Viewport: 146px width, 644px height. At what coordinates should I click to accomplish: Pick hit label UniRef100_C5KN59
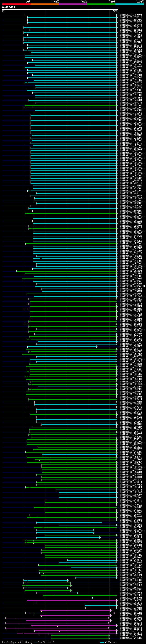[x=131, y=605]
